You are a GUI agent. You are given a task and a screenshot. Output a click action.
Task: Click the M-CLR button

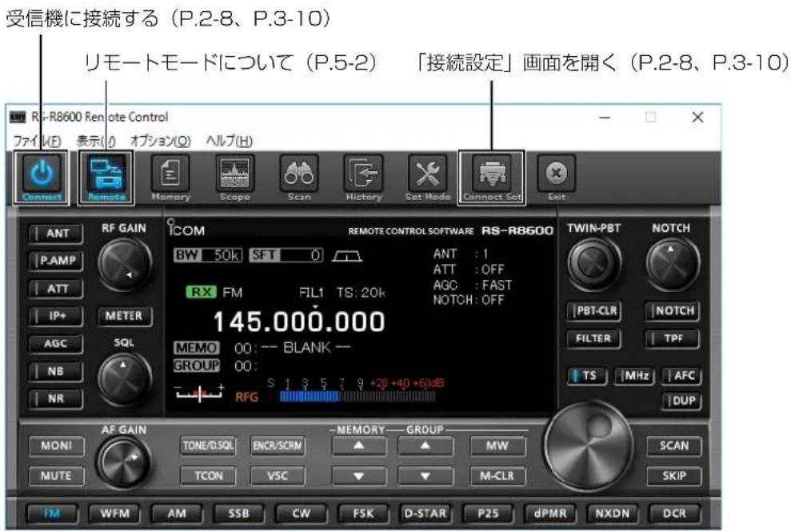pyautogui.click(x=497, y=476)
